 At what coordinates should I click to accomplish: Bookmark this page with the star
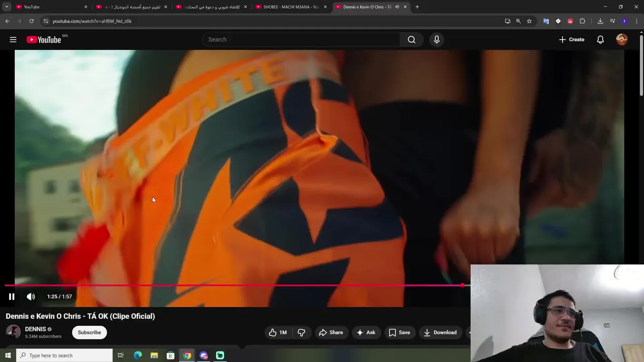coord(529,21)
